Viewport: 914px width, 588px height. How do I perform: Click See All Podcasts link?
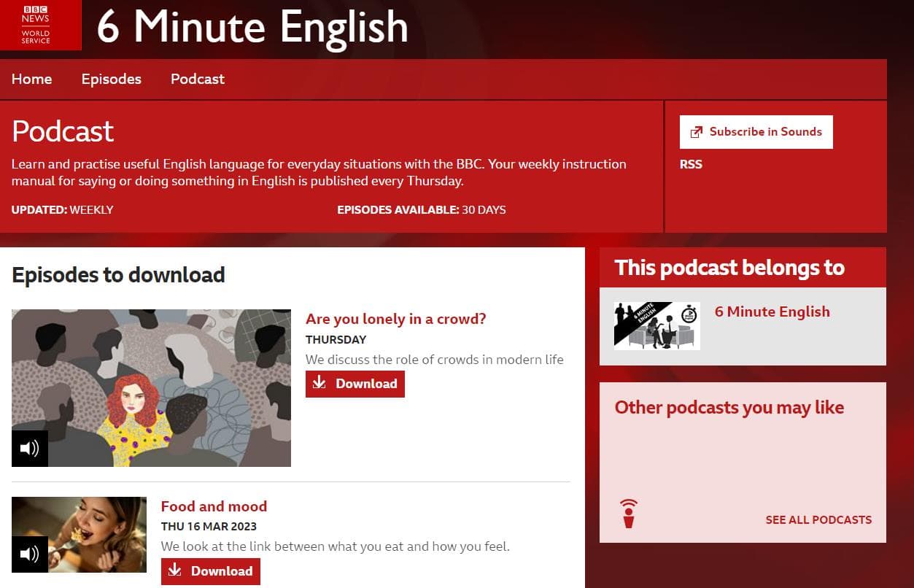[818, 520]
